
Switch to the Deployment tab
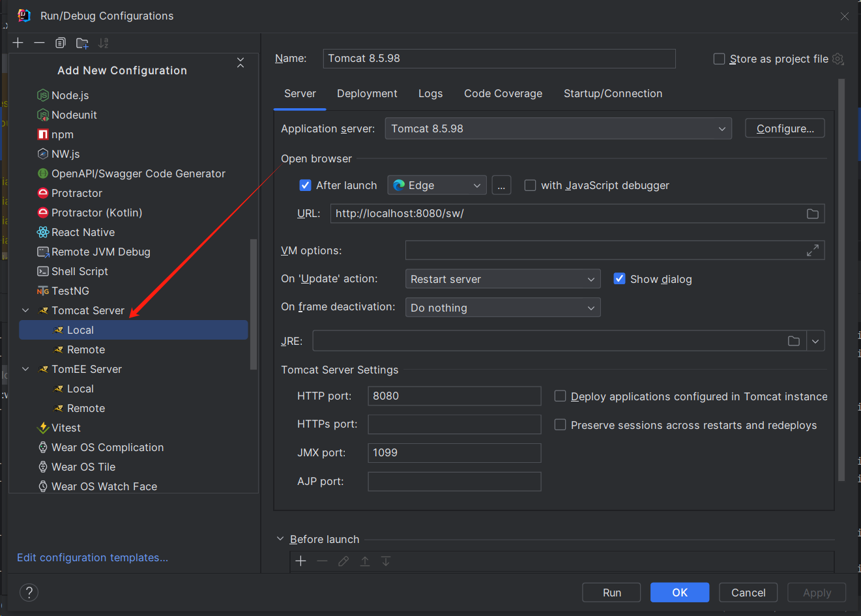pos(367,94)
